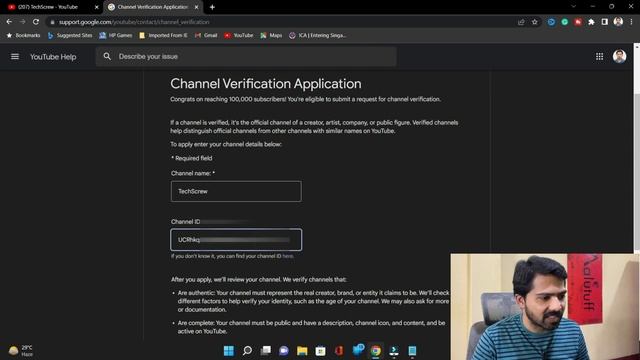Screen dimensions: 640x360
Task: Open File Explorer from the taskbar
Action: (x=302, y=351)
